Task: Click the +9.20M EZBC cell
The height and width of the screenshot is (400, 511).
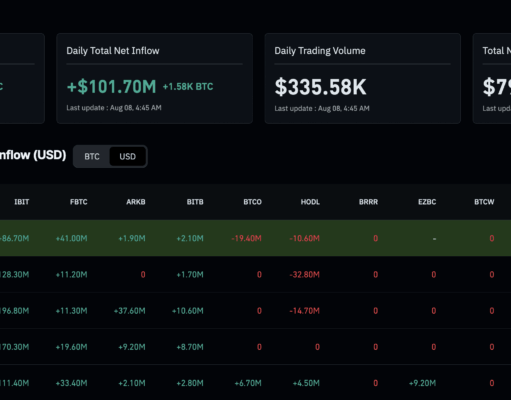Action: click(x=422, y=383)
